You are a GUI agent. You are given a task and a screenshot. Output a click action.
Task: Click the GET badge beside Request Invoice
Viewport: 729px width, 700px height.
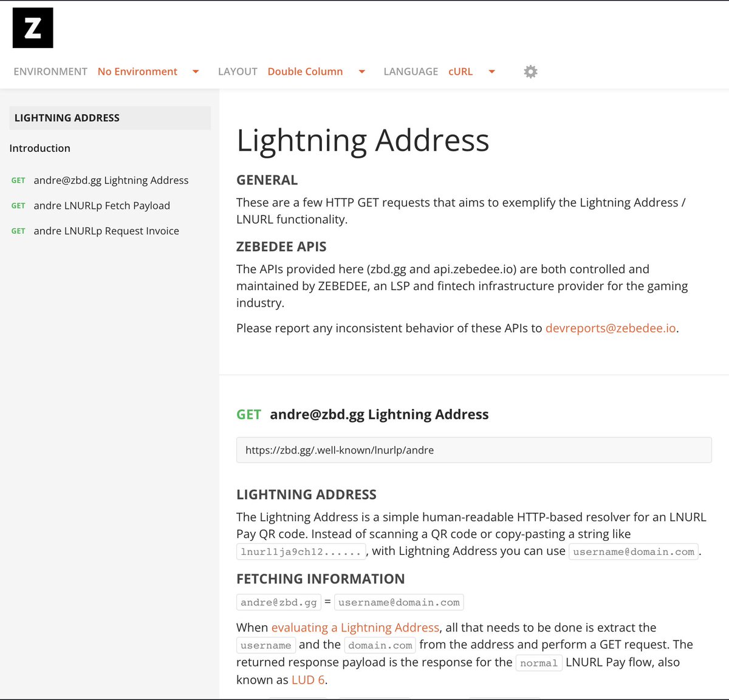[18, 231]
